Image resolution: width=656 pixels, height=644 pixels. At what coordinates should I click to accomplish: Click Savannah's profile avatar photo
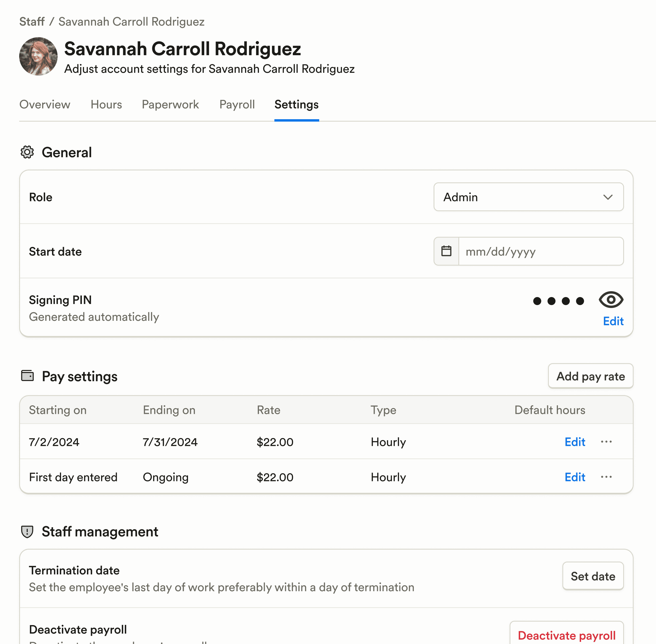pyautogui.click(x=38, y=57)
